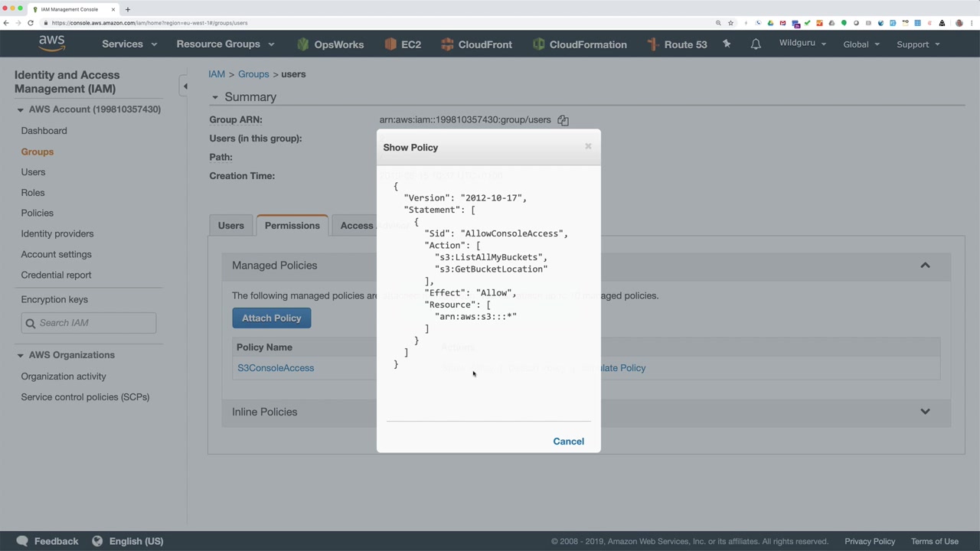Open the EC2 service shortcut icon
Image resolution: width=980 pixels, height=551 pixels.
coord(390,44)
